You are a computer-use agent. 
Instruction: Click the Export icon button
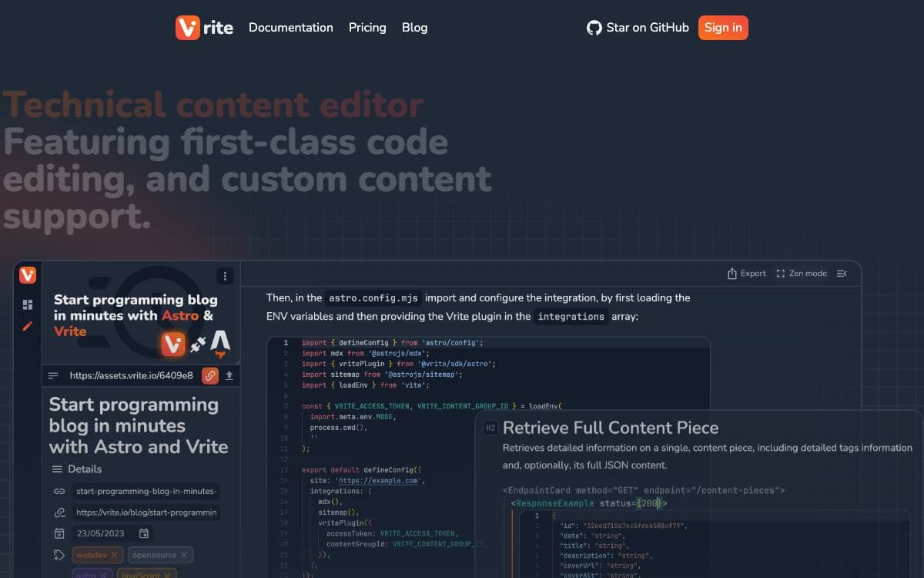pos(747,274)
